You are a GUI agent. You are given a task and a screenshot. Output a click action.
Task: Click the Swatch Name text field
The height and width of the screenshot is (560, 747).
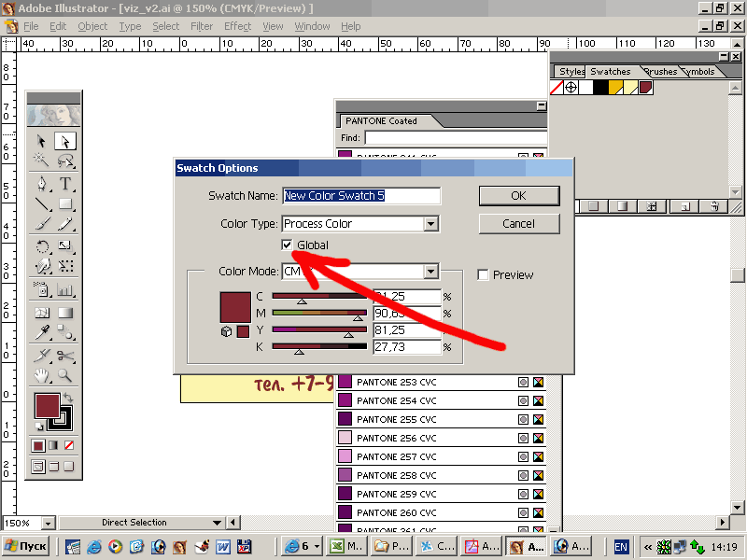(361, 196)
